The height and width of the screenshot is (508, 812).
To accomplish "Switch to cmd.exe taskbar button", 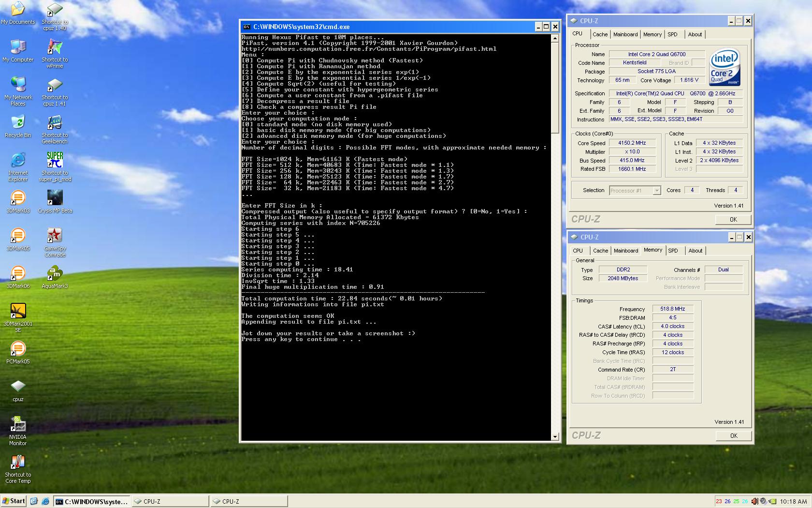I will tap(91, 501).
